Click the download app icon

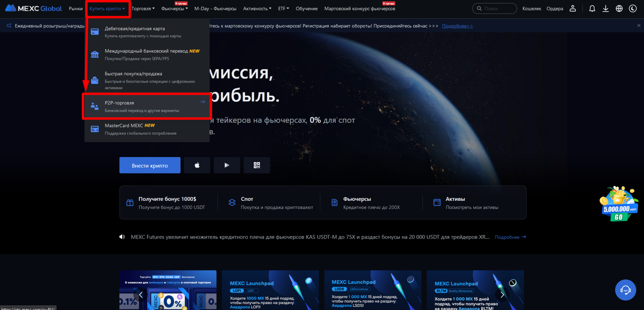point(606,8)
